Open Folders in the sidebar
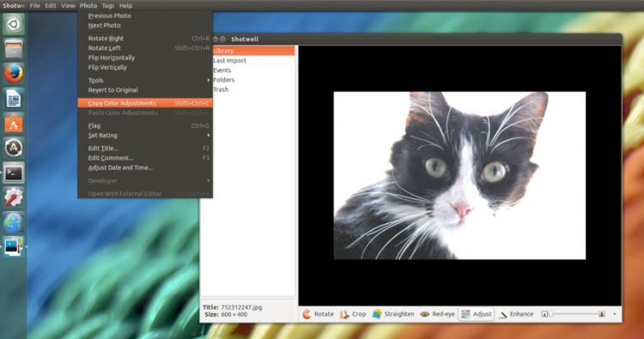The width and height of the screenshot is (644, 339). pyautogui.click(x=224, y=80)
